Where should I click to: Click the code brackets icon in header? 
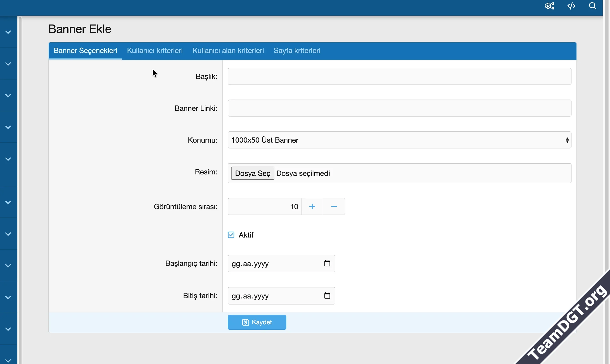[571, 6]
